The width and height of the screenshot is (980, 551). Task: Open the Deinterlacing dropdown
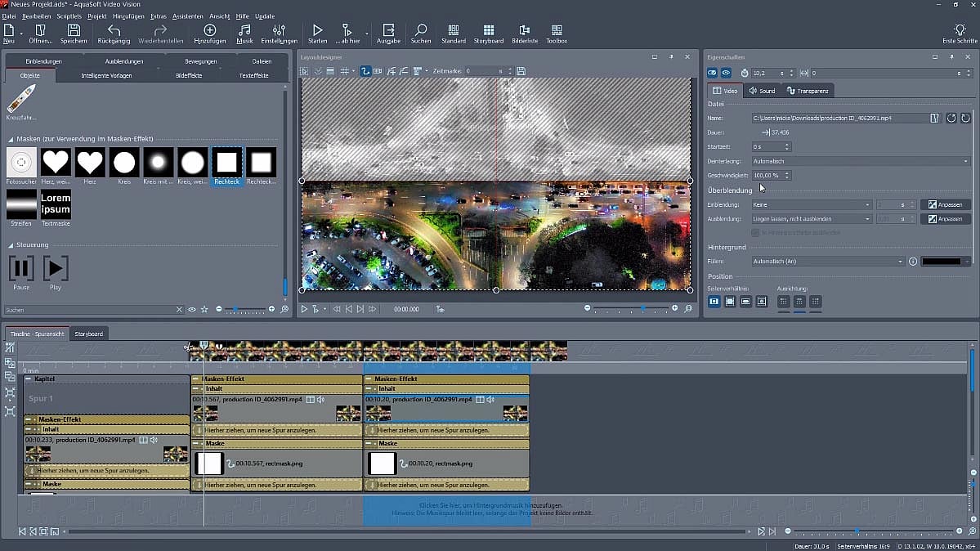pos(861,161)
